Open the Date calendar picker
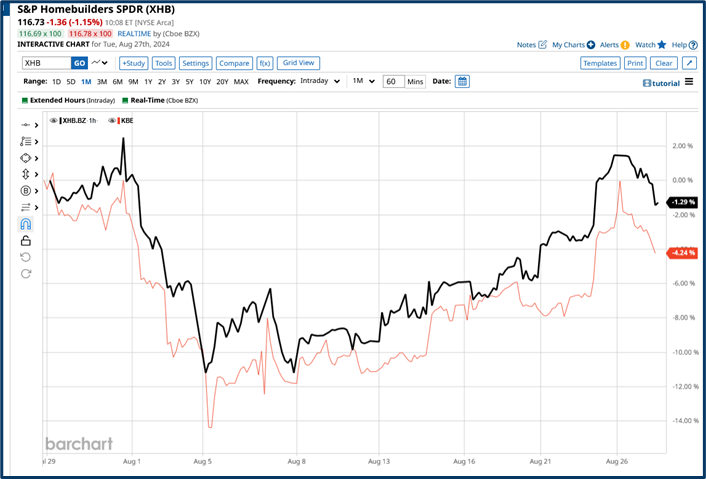 462,81
